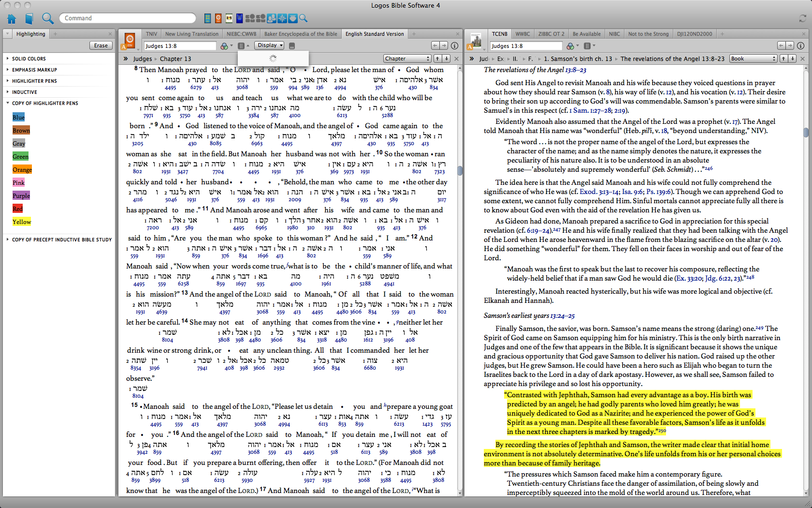Open the orange ESV shortcut in top toolbar
Screen dimensions: 812x508
pos(218,18)
